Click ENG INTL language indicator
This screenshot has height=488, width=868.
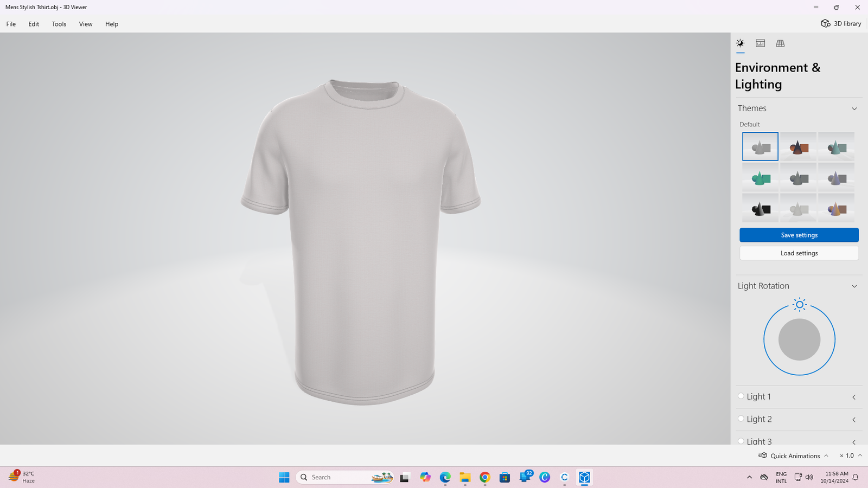[781, 477]
